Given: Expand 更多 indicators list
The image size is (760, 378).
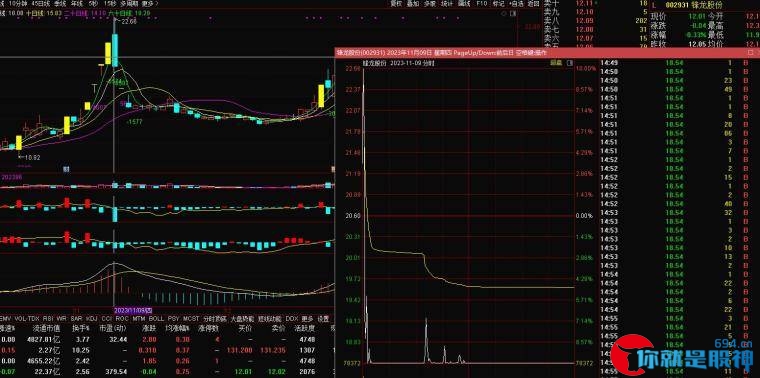Looking at the screenshot, I should pyautogui.click(x=307, y=319).
